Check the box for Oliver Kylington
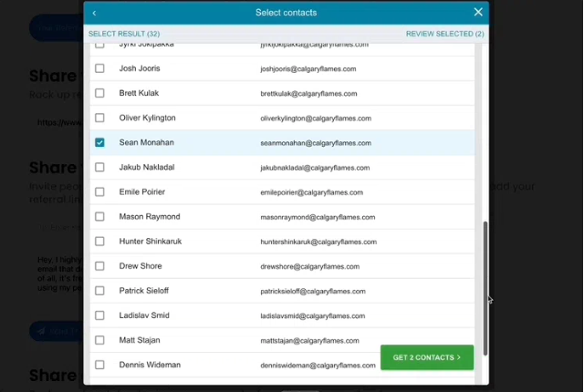The height and width of the screenshot is (392, 584). coord(99,118)
